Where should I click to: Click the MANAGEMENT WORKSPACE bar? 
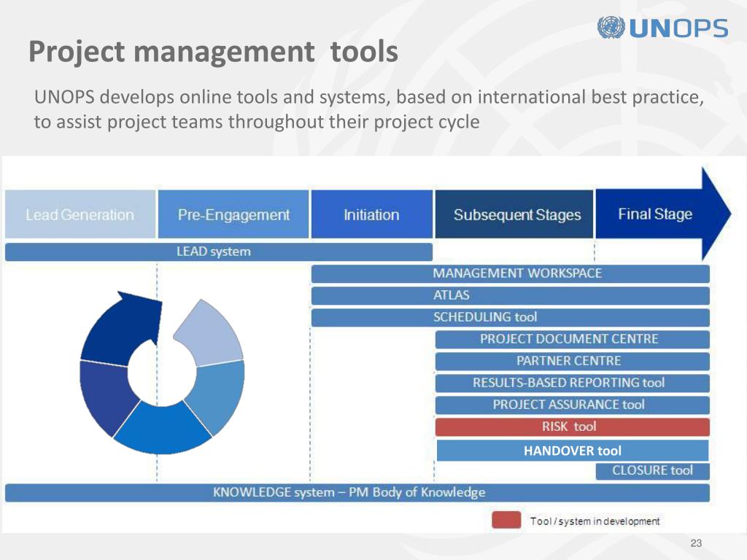click(510, 273)
